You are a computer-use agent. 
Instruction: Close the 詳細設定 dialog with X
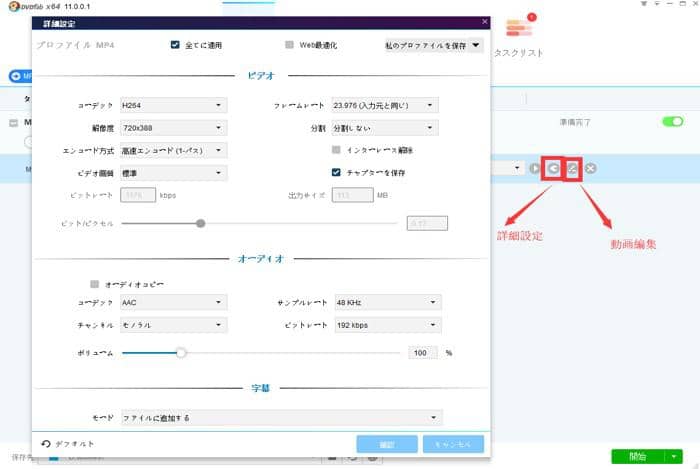[x=485, y=21]
